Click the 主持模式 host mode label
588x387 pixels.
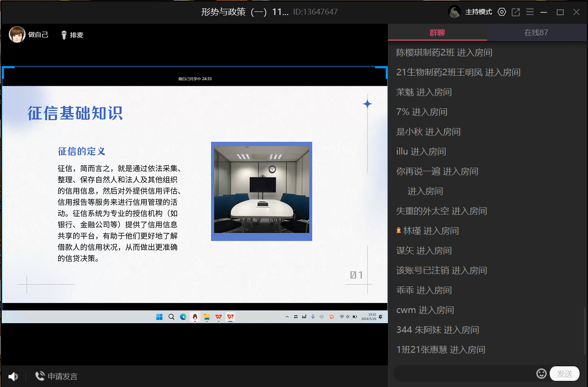[x=479, y=12]
